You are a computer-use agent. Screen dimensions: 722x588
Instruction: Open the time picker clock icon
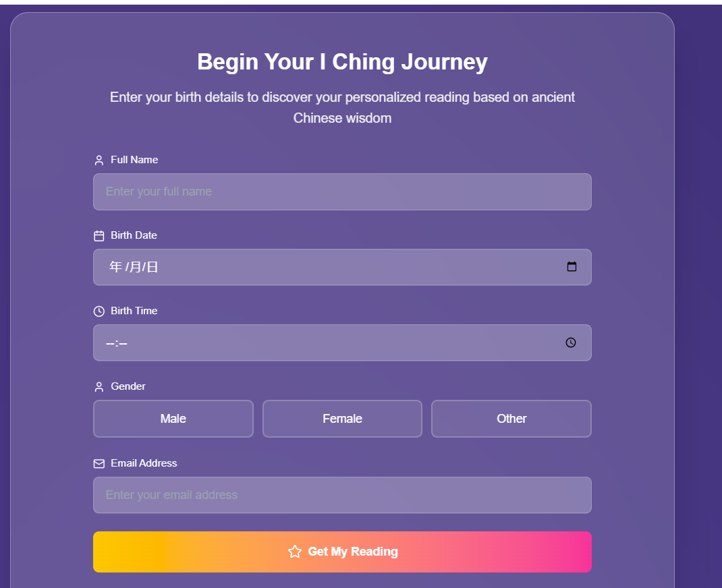point(571,343)
